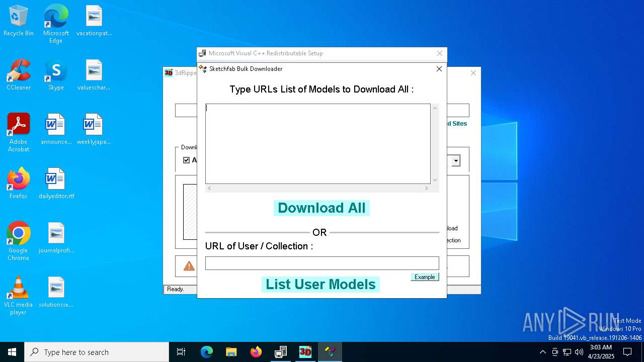Screen dimensions: 644x362
Task: Select the valueschar... image file icon
Action: tap(94, 75)
